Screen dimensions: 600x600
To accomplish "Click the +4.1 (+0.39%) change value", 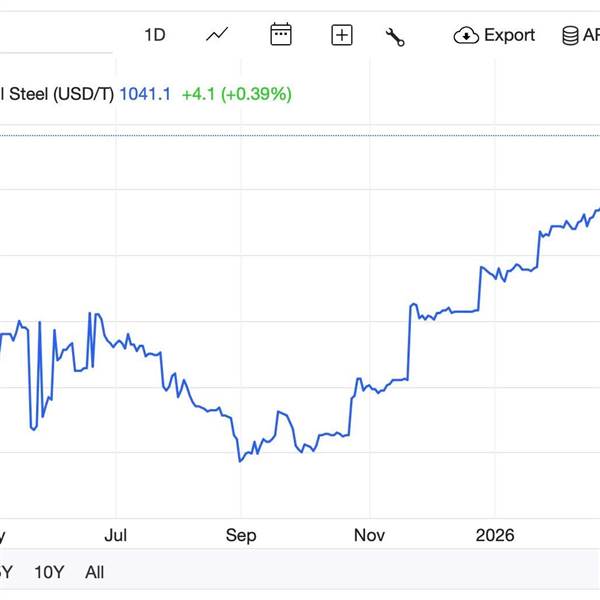I will pyautogui.click(x=237, y=94).
